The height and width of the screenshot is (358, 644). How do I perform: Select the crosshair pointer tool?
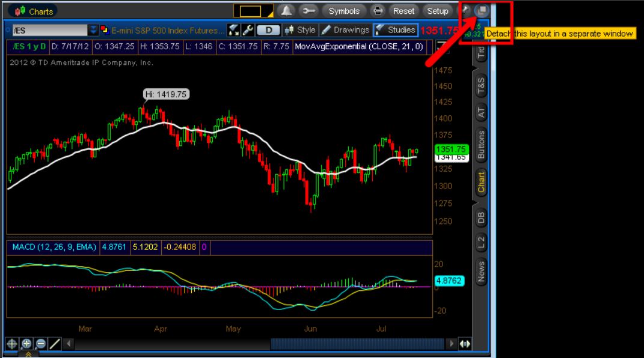(12, 344)
